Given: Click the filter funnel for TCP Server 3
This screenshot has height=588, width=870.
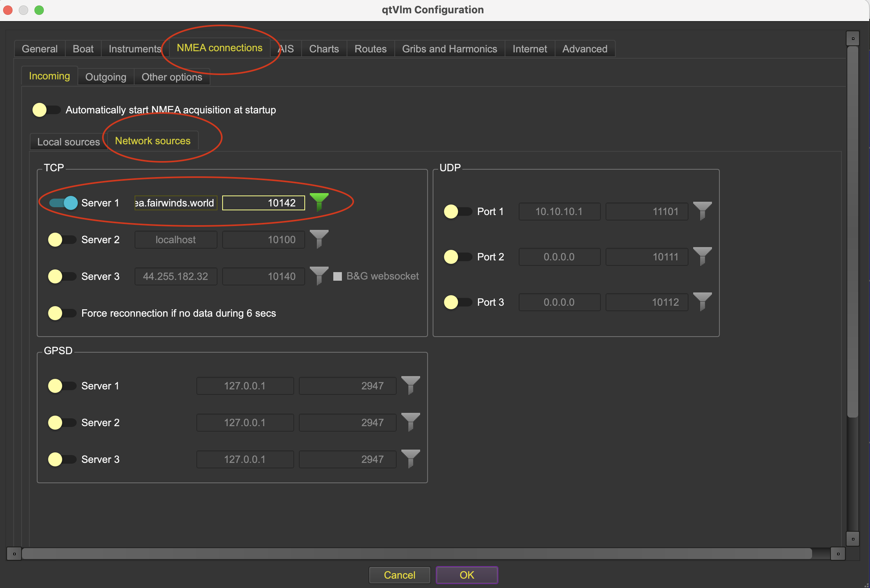Looking at the screenshot, I should click(319, 275).
